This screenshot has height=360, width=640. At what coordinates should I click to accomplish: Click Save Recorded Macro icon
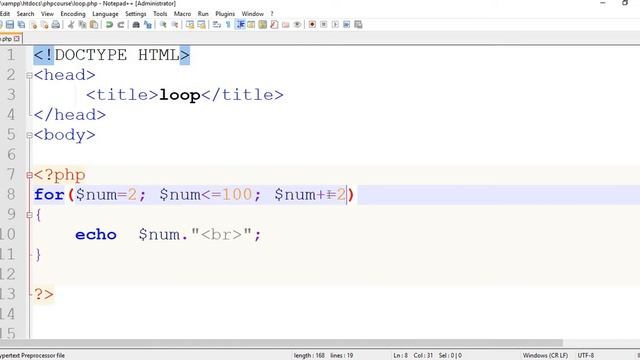pyautogui.click(x=358, y=25)
